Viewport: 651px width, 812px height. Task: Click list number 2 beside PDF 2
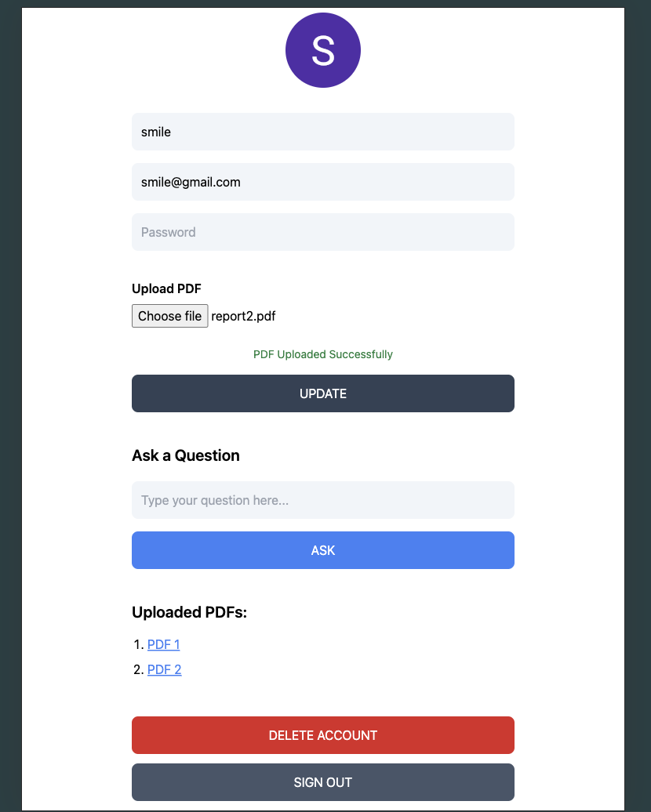[x=137, y=669]
